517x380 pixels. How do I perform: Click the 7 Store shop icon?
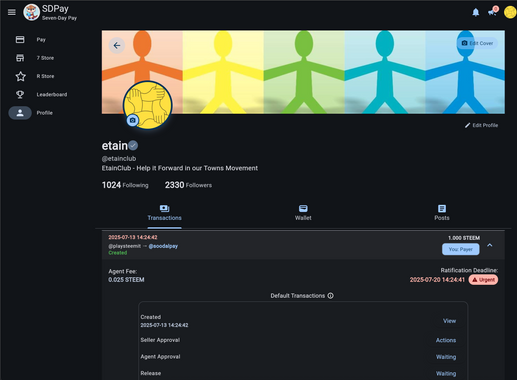tap(20, 58)
